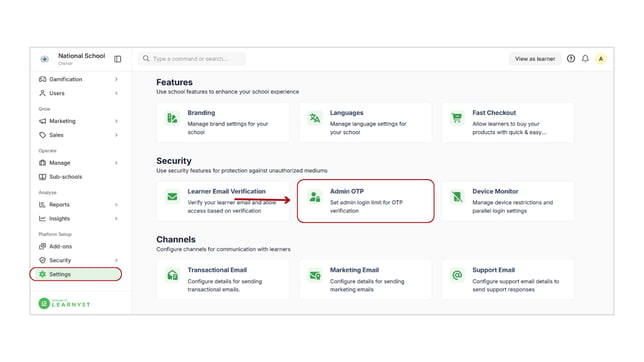Open the notifications bell icon
This screenshot has width=644, height=362.
(x=585, y=59)
